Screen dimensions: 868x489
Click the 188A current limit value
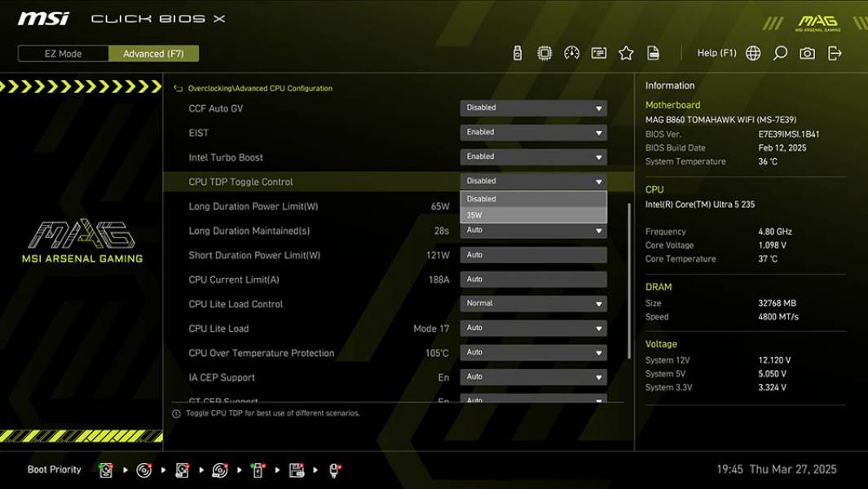tap(438, 280)
